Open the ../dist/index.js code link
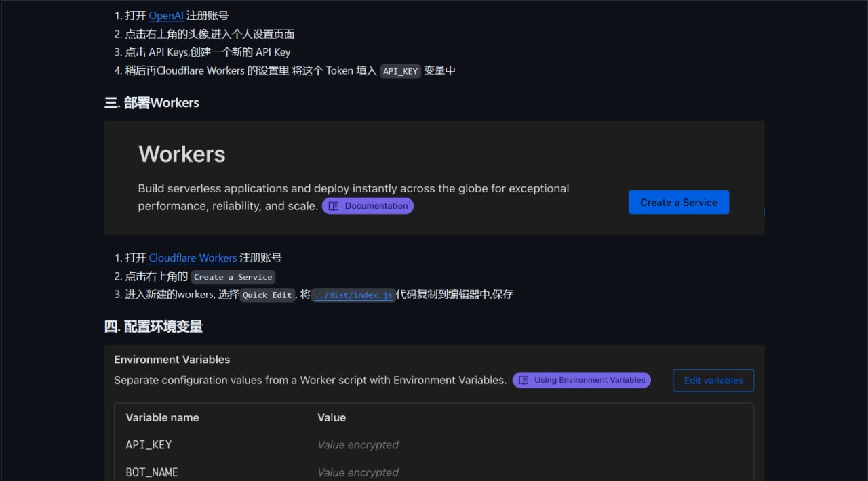868x481 pixels. coord(353,295)
